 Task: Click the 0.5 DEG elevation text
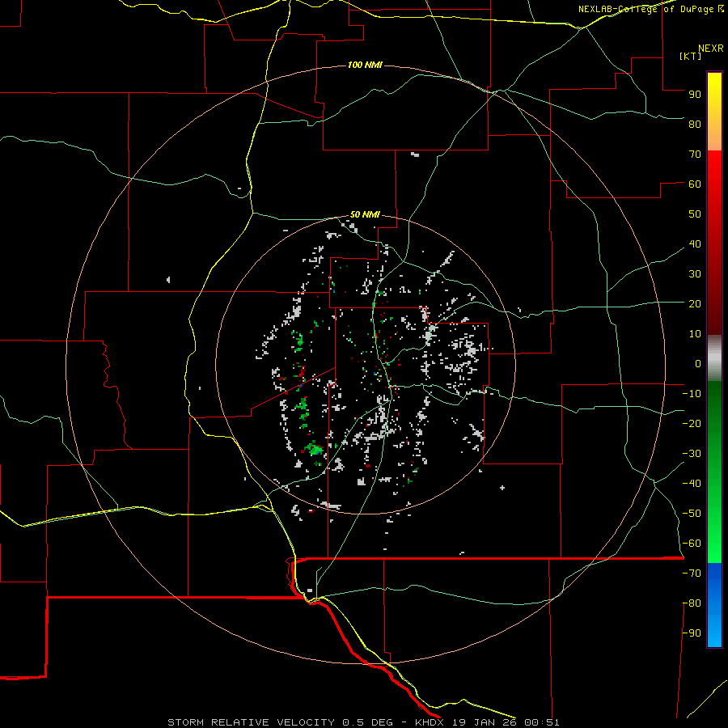click(368, 722)
